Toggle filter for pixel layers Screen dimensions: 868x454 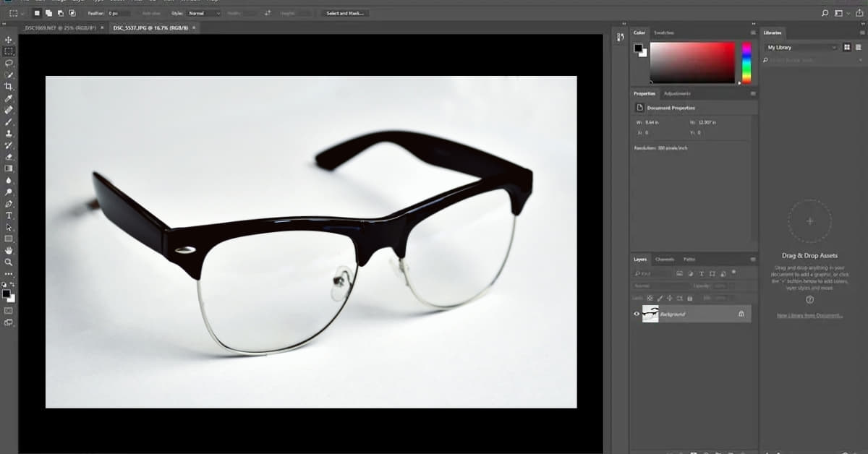679,274
